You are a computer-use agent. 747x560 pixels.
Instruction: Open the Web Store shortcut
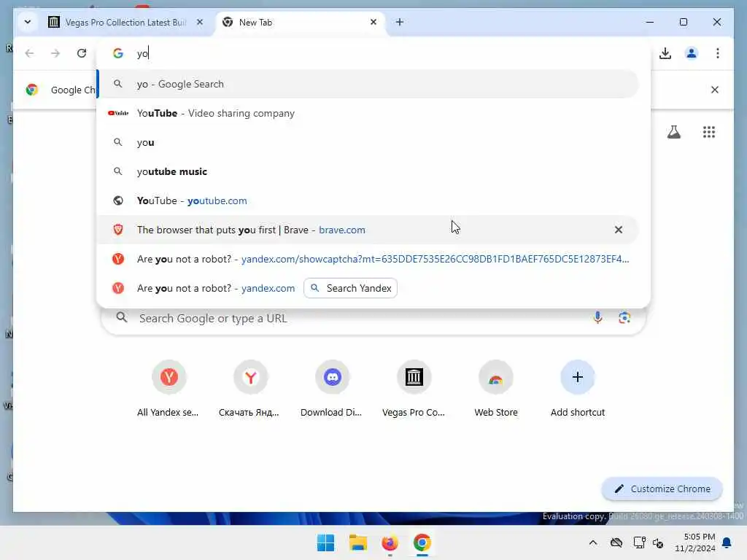point(495,389)
